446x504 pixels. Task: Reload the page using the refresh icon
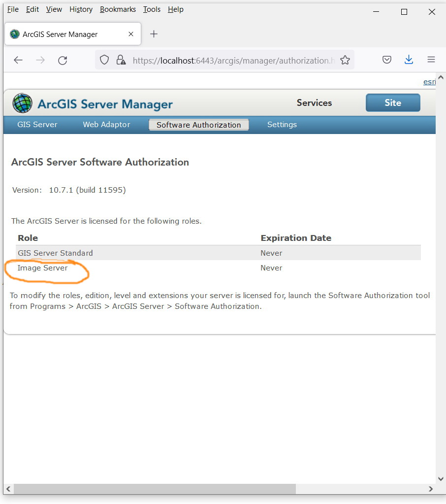(63, 60)
